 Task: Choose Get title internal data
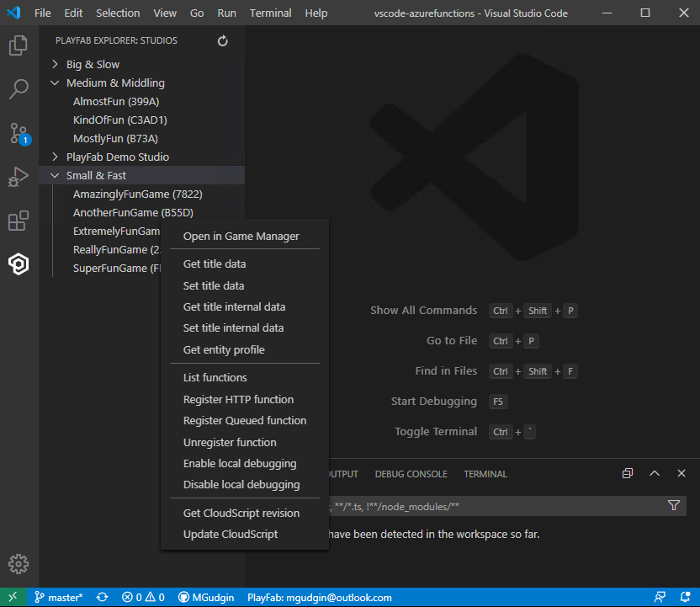[245, 306]
